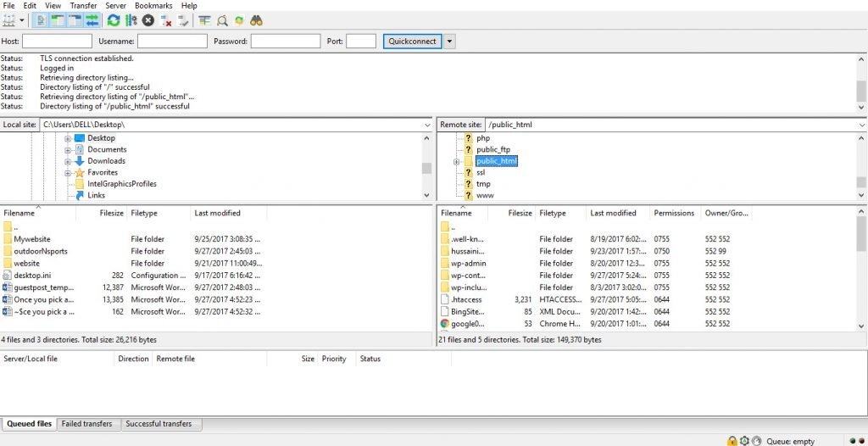Screen dimensions: 868x446
Task: Cancel the current operation
Action: [x=148, y=20]
